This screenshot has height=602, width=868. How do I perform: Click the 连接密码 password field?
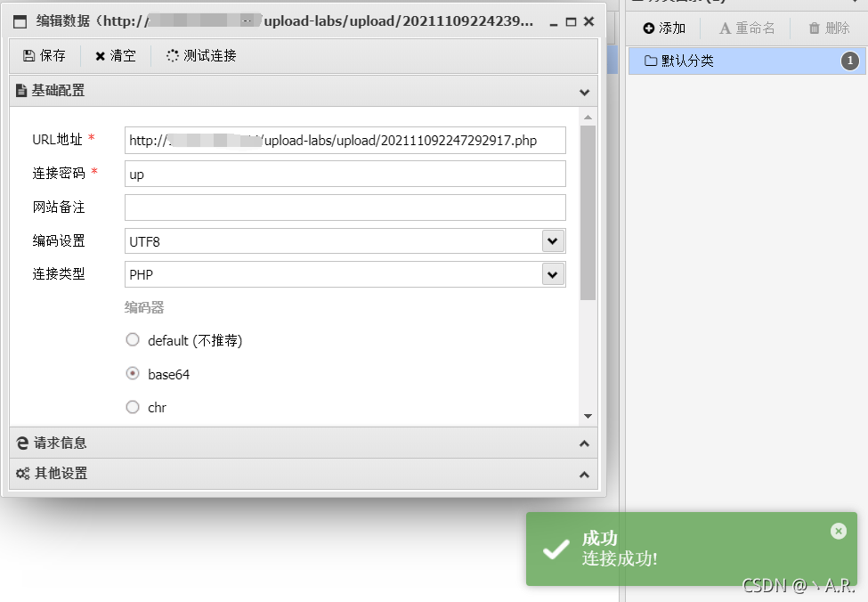click(345, 174)
